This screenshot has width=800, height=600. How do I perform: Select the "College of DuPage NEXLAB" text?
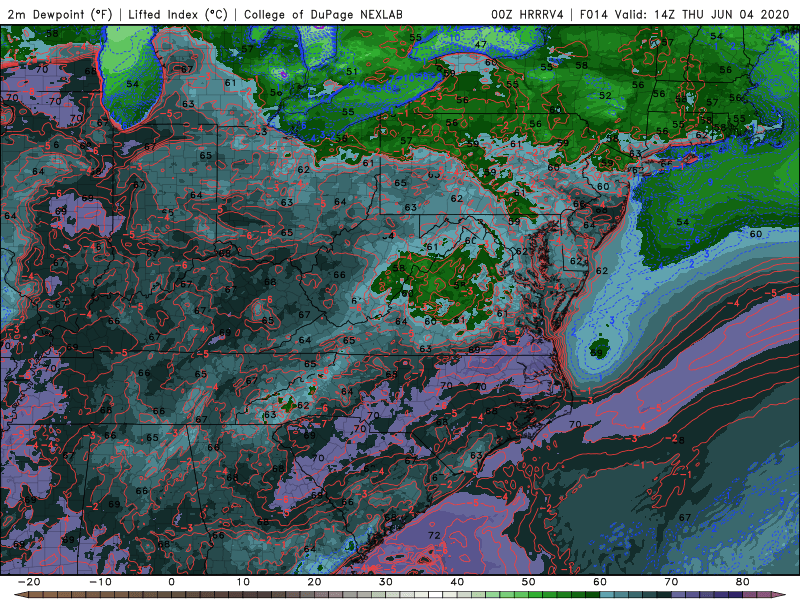323,14
